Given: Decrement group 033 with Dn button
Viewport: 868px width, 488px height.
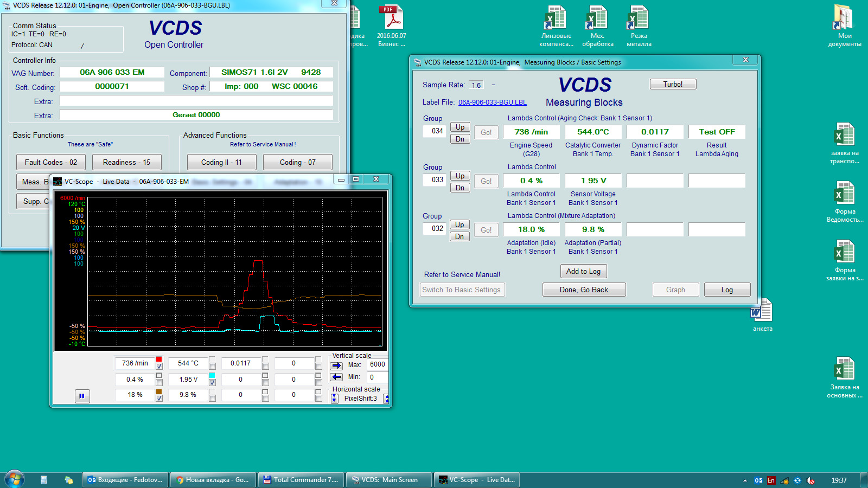Looking at the screenshot, I should [x=460, y=188].
